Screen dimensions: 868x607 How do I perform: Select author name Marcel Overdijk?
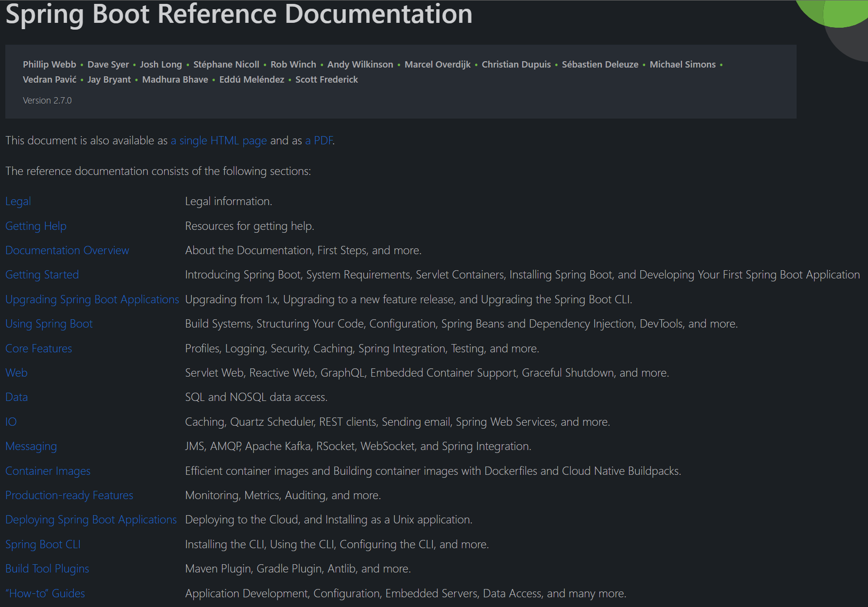[x=438, y=65]
